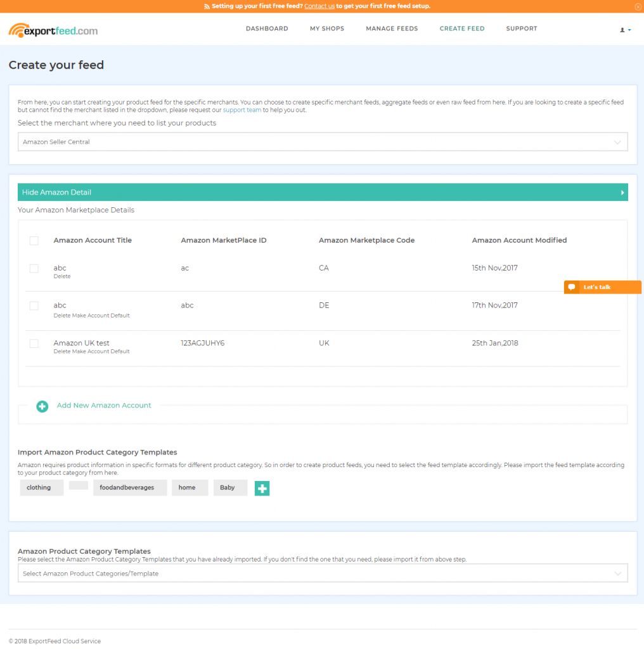Click the white arrow on the Hide Amazon Detail bar
Viewport: 644px width, 649px height.
(x=622, y=192)
